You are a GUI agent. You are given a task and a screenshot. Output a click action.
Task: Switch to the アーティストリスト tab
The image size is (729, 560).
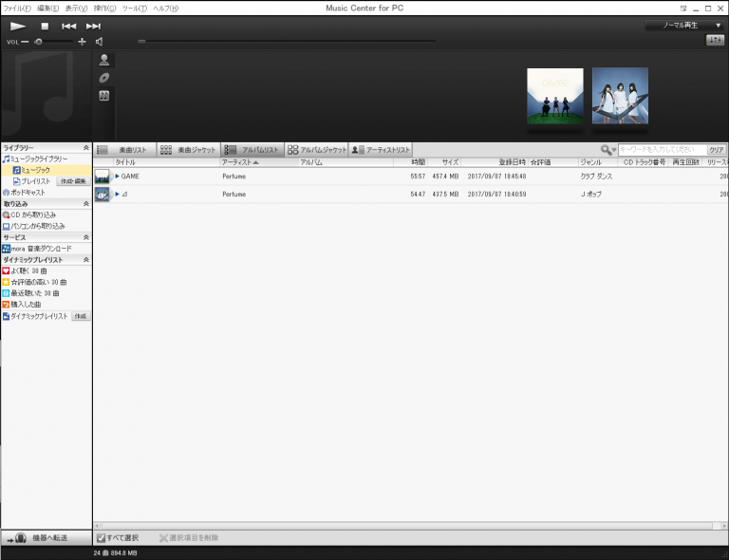381,150
